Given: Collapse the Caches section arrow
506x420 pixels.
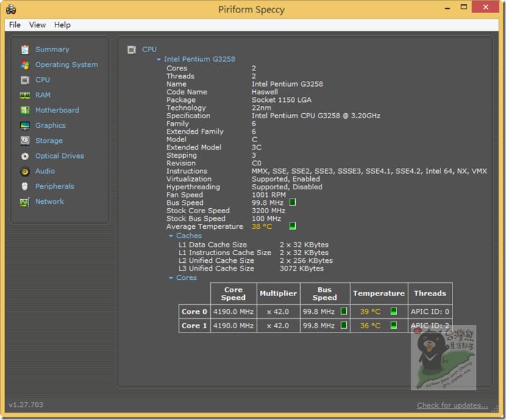Looking at the screenshot, I should point(171,236).
